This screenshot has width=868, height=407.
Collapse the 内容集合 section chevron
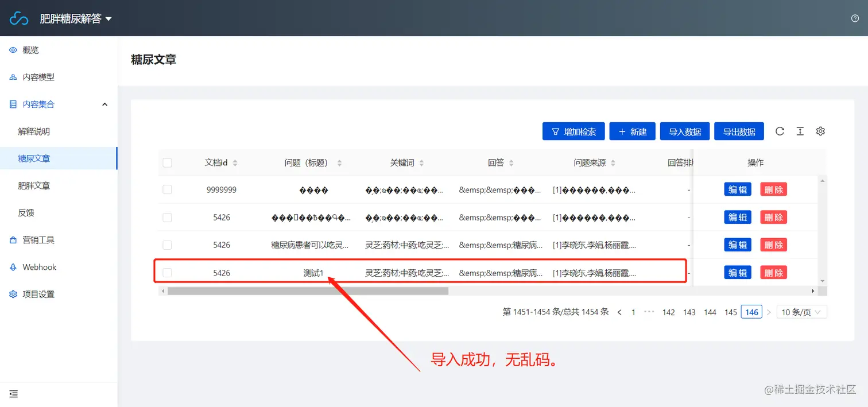pyautogui.click(x=104, y=104)
